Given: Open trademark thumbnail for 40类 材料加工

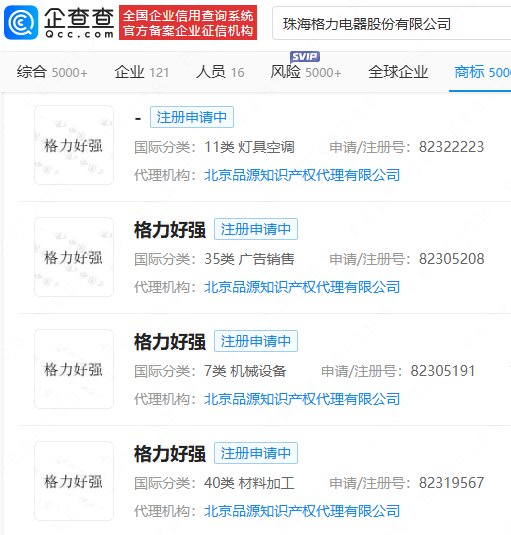Looking at the screenshot, I should 74,481.
